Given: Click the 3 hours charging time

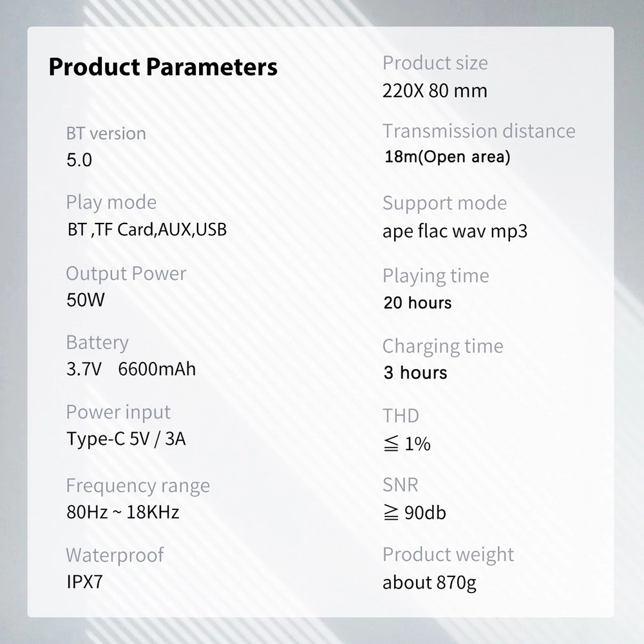Looking at the screenshot, I should (415, 372).
